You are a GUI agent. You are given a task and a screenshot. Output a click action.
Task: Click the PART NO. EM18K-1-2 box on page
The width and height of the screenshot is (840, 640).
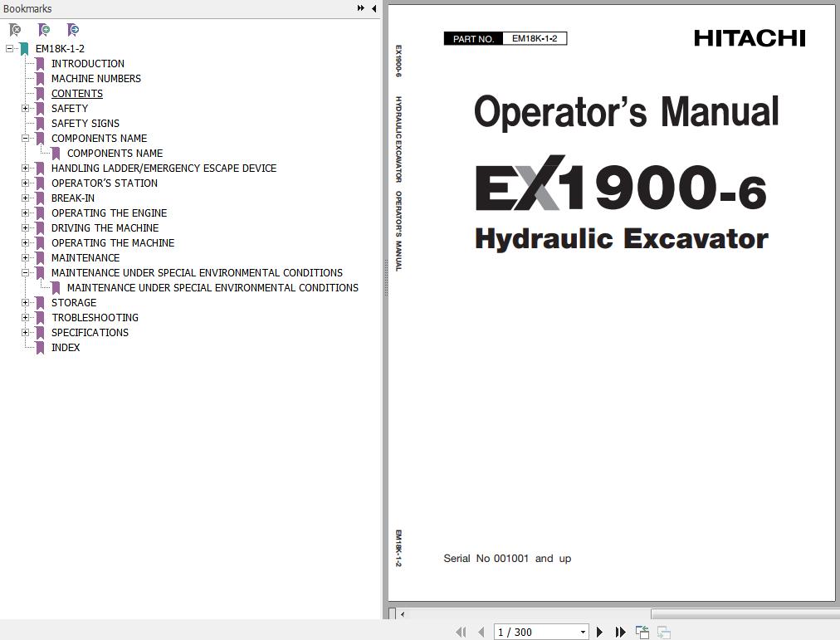click(x=505, y=38)
